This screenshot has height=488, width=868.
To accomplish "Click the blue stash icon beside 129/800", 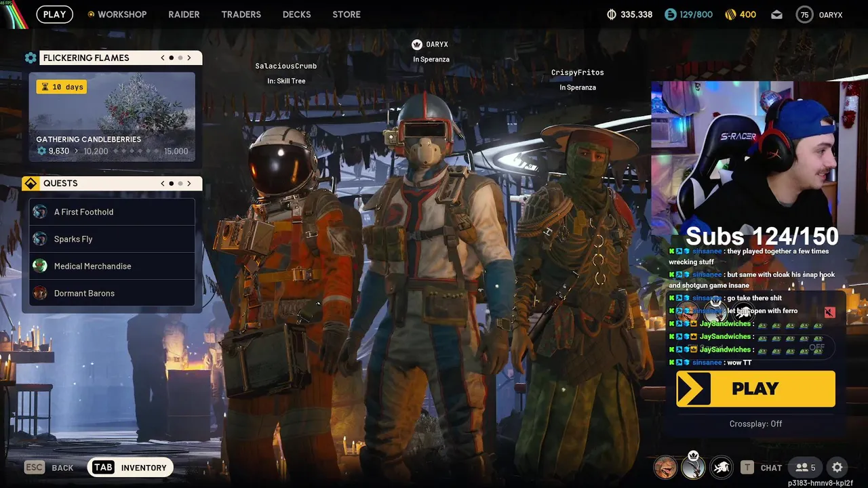I will (670, 14).
